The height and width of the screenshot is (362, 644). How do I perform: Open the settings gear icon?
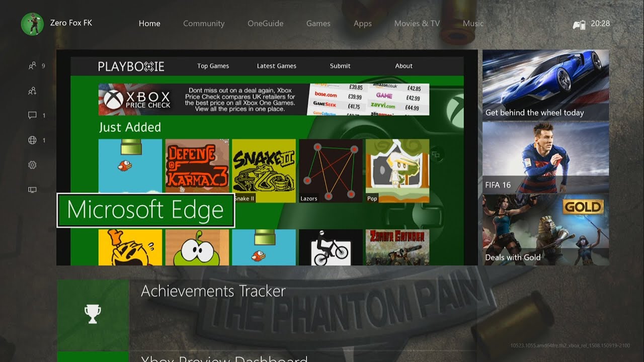[x=32, y=165]
